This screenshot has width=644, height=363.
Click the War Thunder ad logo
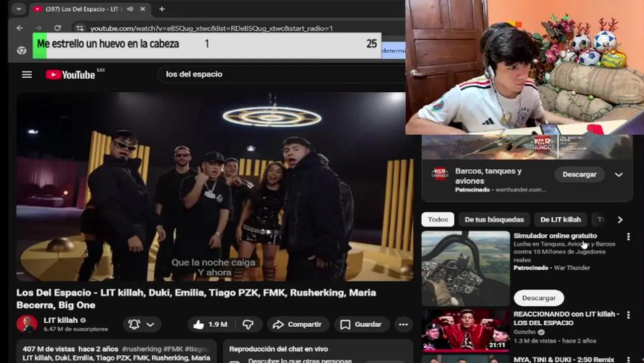point(440,174)
